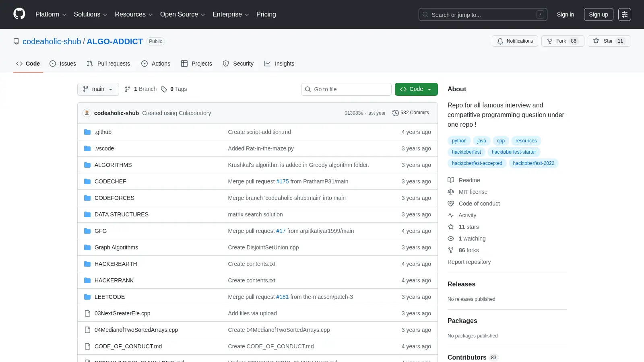Click the tag icon next to 0 Tags
This screenshot has width=644, height=362.
pyautogui.click(x=164, y=89)
